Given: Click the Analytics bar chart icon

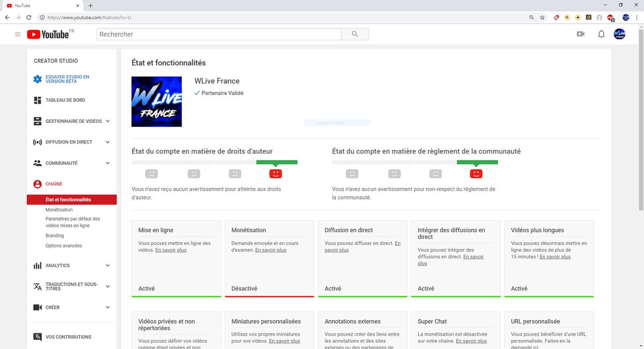Looking at the screenshot, I should (x=38, y=266).
